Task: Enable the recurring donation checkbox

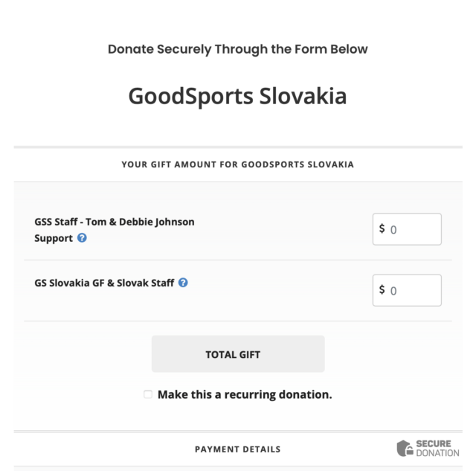Action: [148, 394]
